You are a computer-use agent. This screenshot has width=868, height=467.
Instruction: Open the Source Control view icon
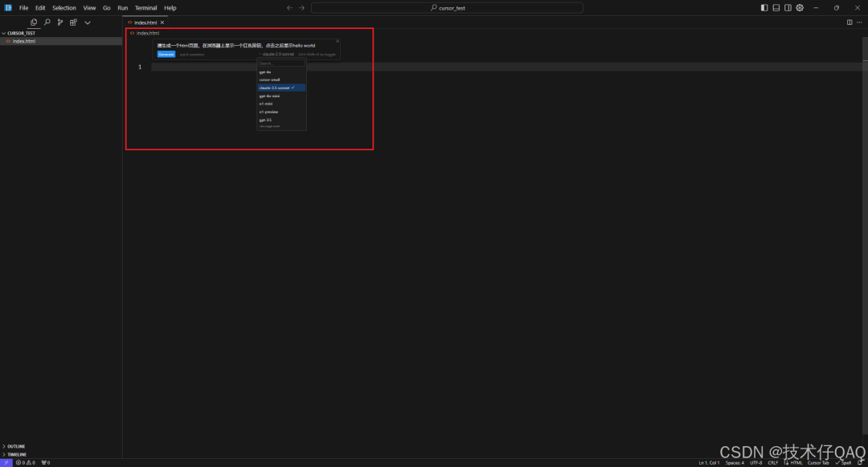tap(59, 23)
